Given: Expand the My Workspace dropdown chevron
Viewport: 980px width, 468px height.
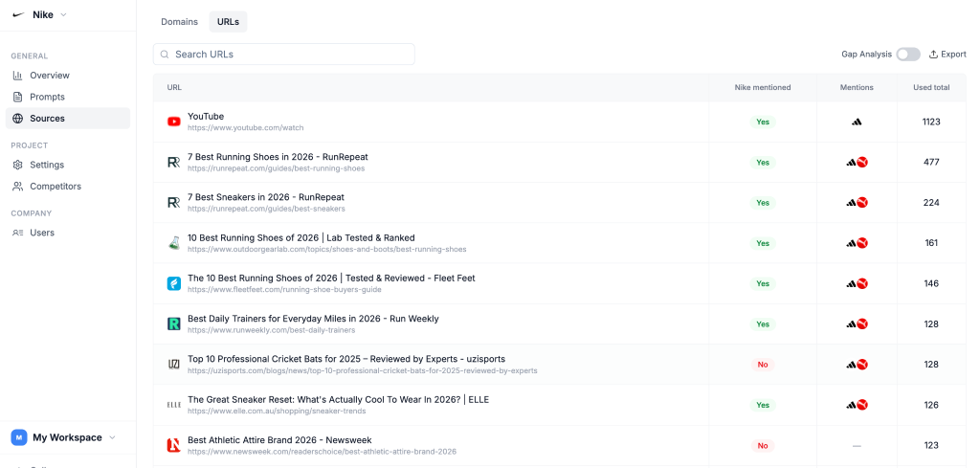Looking at the screenshot, I should coord(113,437).
